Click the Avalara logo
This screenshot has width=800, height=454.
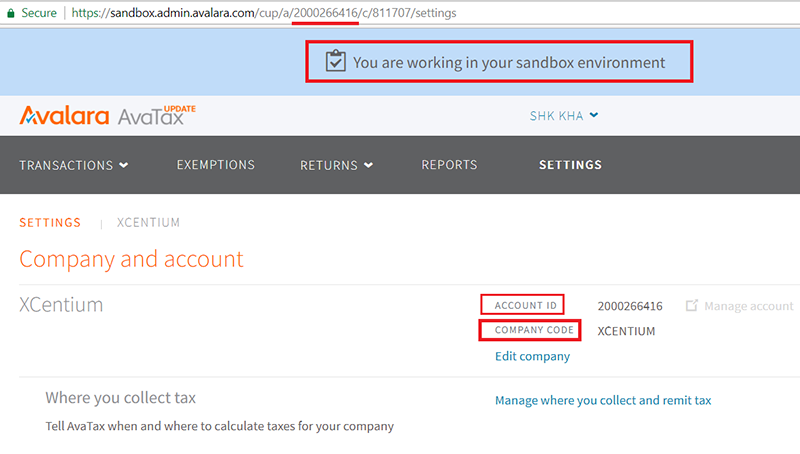(x=64, y=116)
